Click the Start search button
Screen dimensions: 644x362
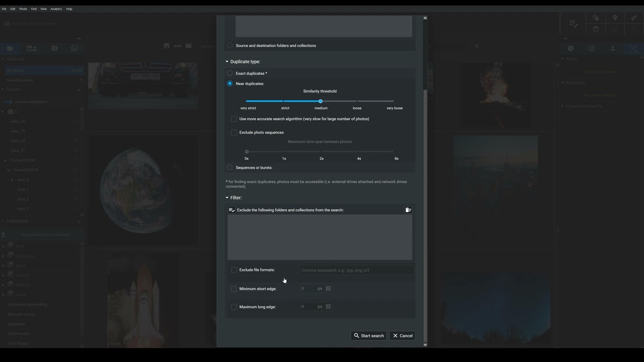tap(369, 335)
